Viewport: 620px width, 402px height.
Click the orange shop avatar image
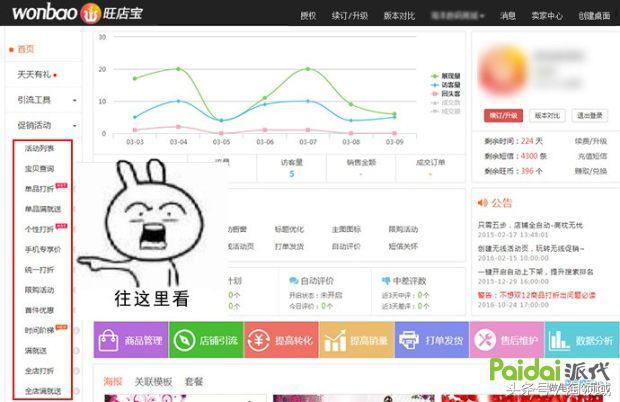tap(503, 72)
